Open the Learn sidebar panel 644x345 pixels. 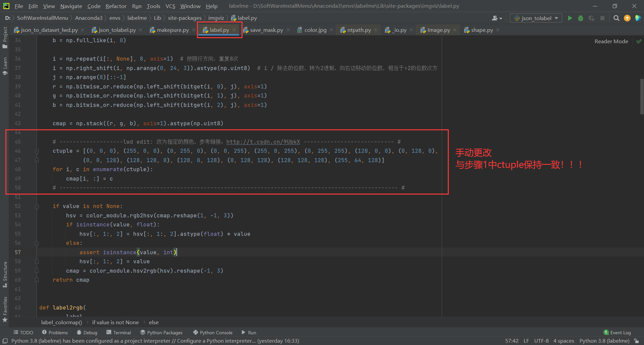(5, 66)
